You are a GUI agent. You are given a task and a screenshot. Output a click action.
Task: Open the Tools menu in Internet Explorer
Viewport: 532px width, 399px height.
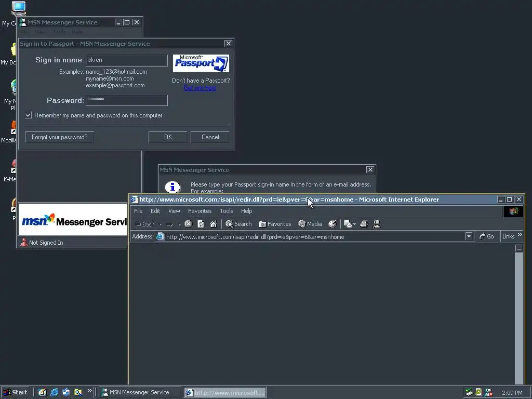(x=227, y=211)
